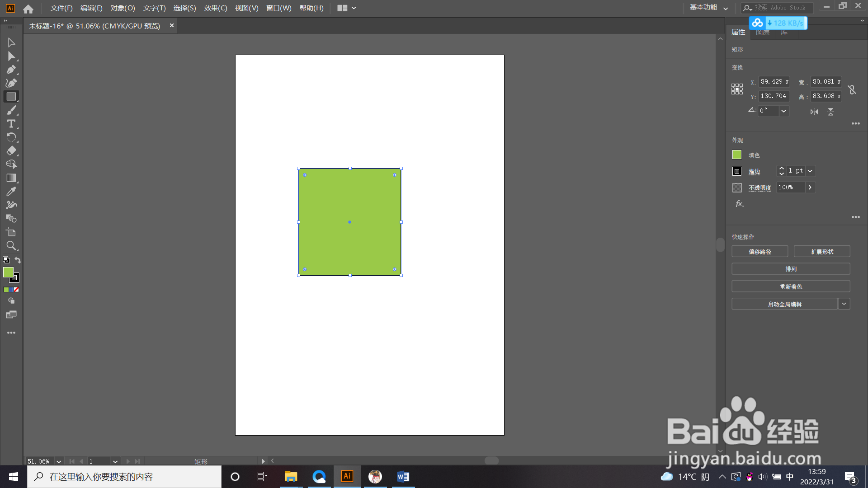Select the Paintbrush tool
This screenshot has width=868, height=488.
(11, 110)
